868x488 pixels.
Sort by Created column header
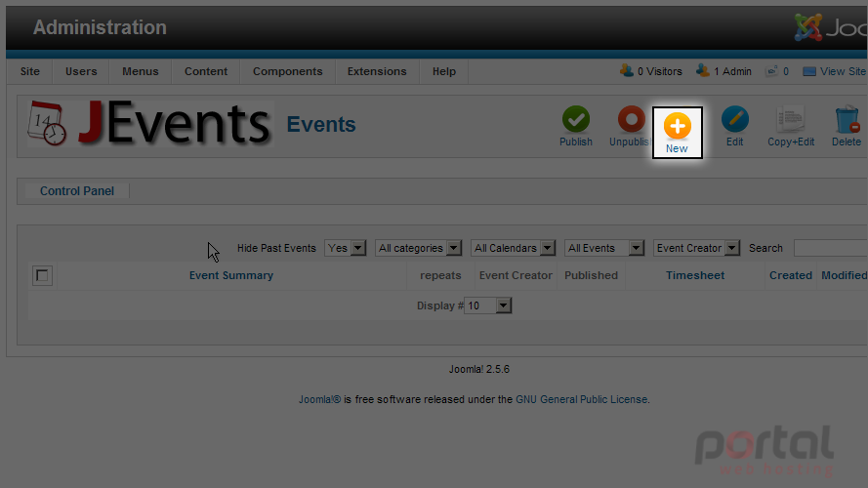[x=791, y=275]
